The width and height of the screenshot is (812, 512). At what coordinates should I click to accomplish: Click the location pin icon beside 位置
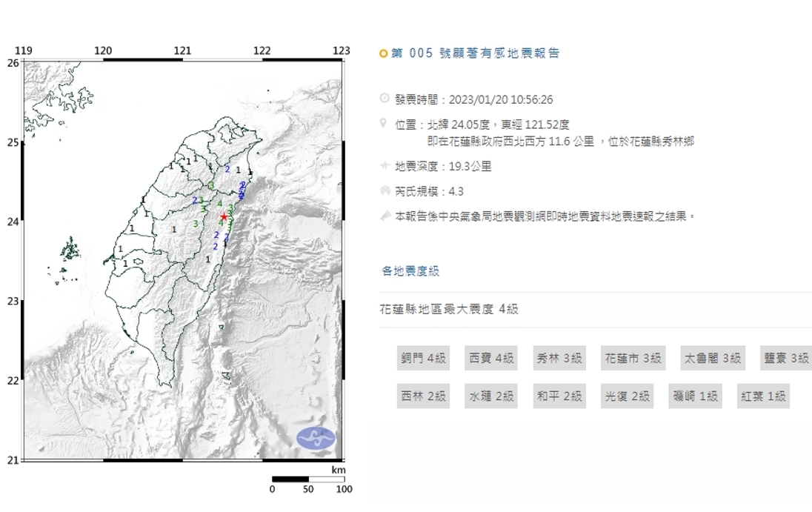[x=384, y=123]
